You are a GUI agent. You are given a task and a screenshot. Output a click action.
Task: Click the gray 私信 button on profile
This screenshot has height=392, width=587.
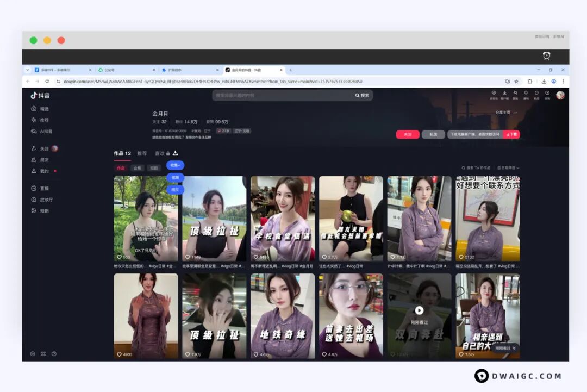coord(433,134)
